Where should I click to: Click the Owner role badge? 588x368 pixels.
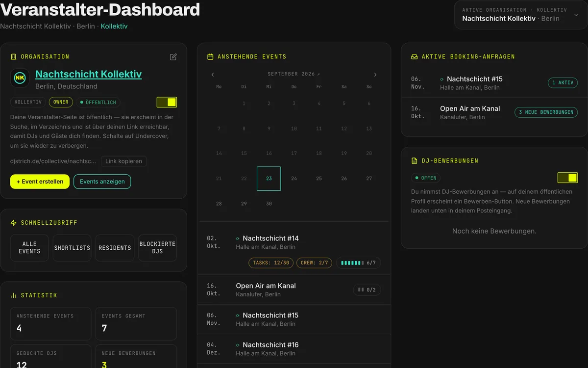coord(61,102)
